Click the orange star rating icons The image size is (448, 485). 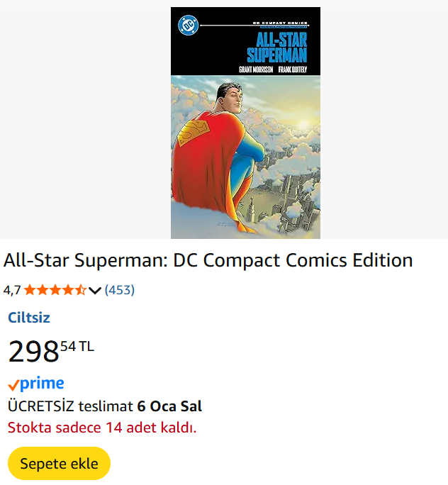(55, 290)
